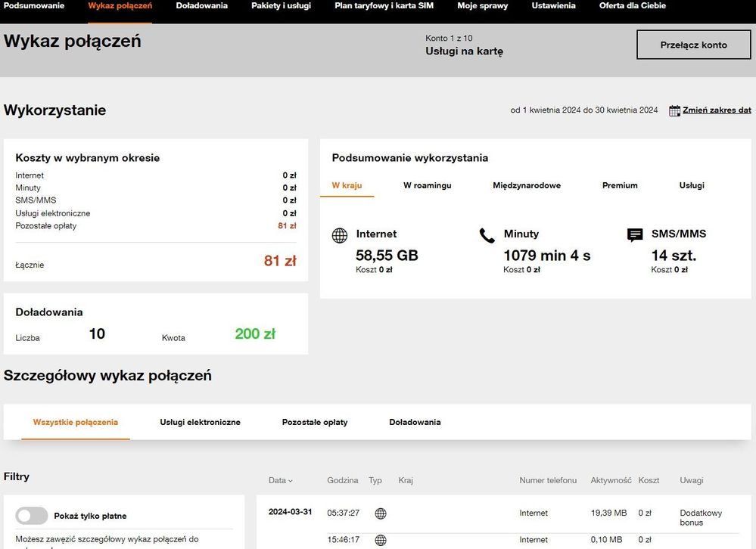Click the Internet globe icon in usage summary
This screenshot has height=549, width=756.
[340, 235]
